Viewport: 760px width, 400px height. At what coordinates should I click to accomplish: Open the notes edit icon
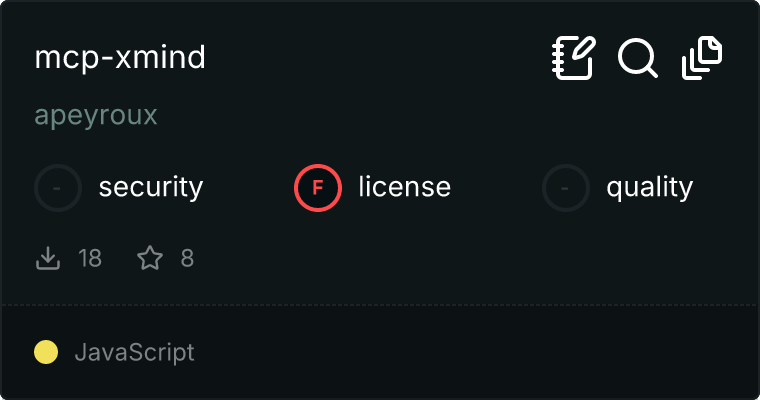pyautogui.click(x=574, y=58)
